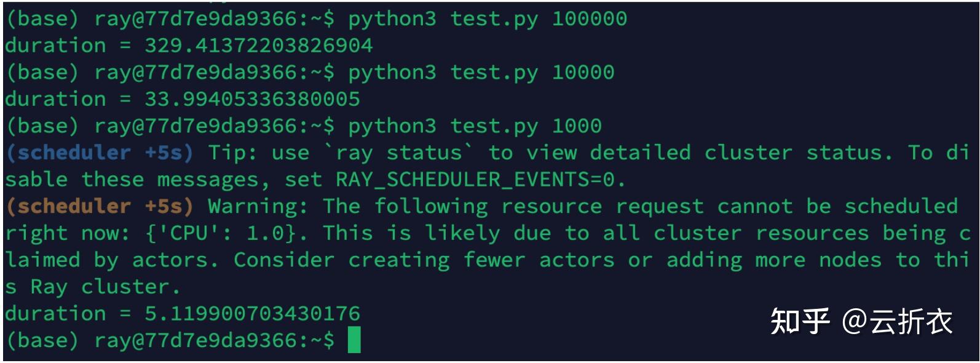Click the @云折衣 username watermark

click(897, 322)
